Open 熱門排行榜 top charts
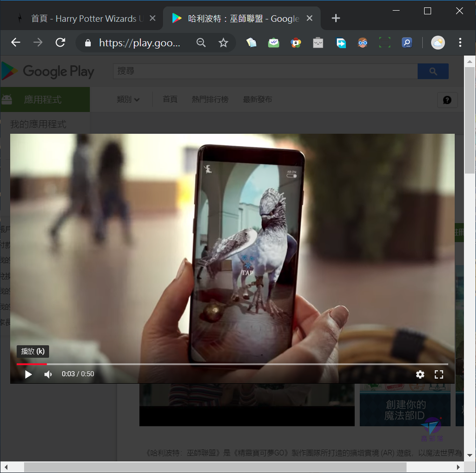 210,99
